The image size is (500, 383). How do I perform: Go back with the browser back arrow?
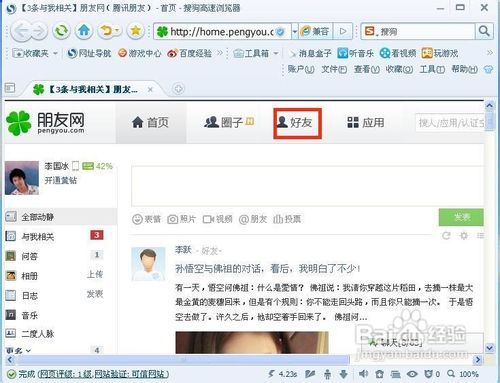(x=21, y=32)
